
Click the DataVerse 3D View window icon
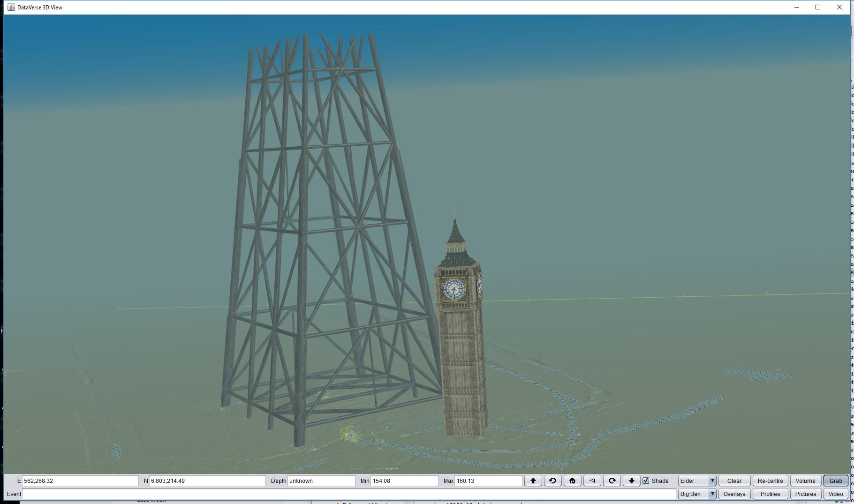(11, 7)
